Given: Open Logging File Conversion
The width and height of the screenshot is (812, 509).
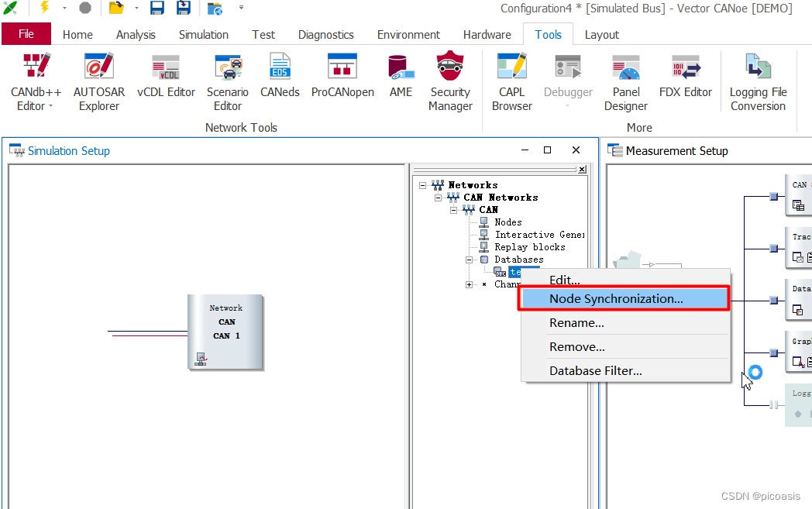Looking at the screenshot, I should click(758, 82).
